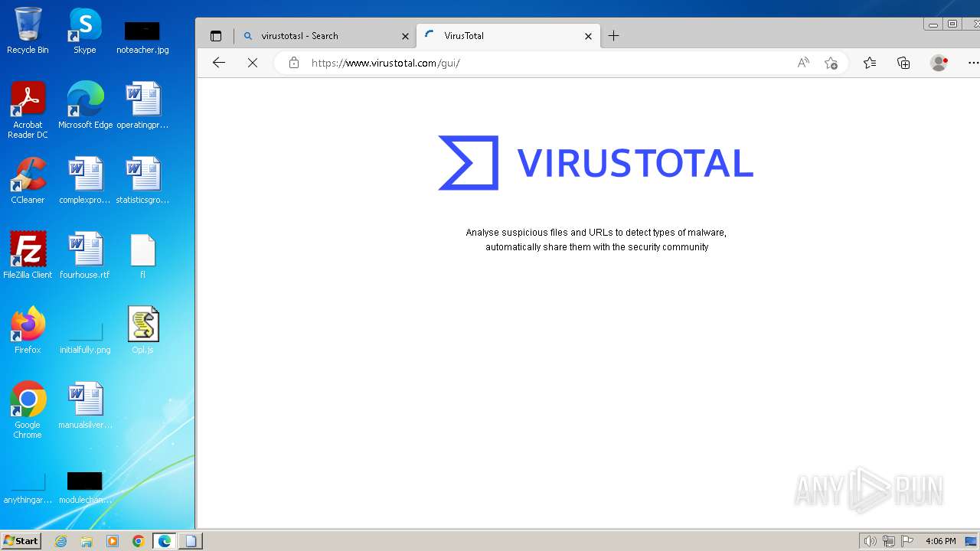Open Edge Settings and more menu
Screen dimensions: 980x551
(973, 63)
